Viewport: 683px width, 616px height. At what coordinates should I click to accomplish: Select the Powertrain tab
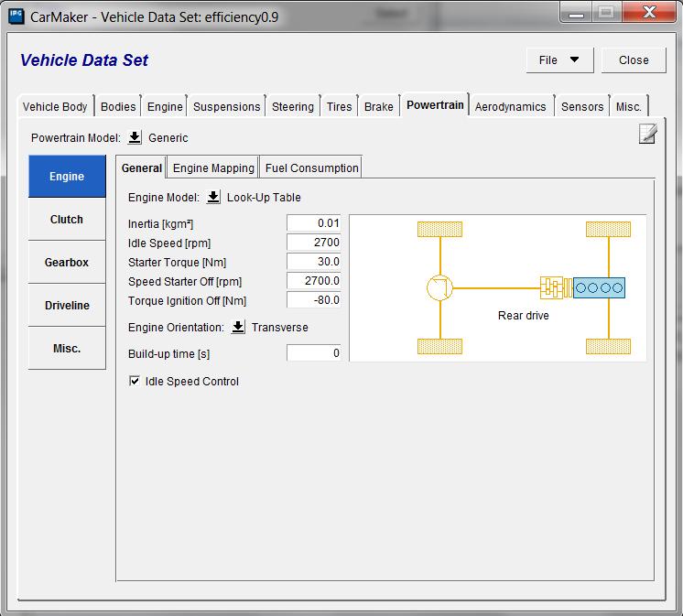pyautogui.click(x=435, y=105)
